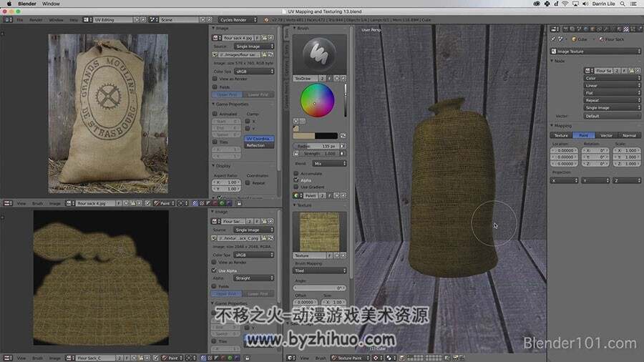Click the brush Strength slider
The image size is (644, 362).
319,154
